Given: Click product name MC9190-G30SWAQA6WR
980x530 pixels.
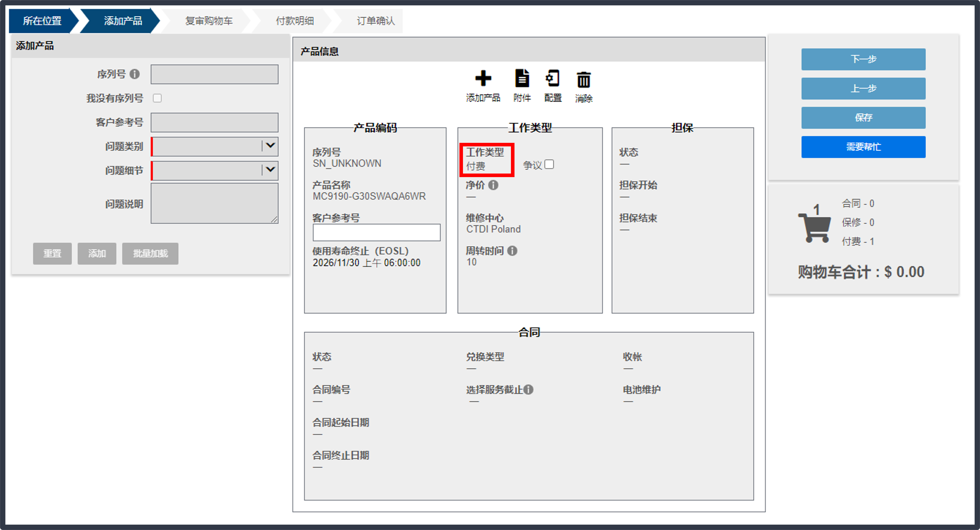Looking at the screenshot, I should 369,197.
